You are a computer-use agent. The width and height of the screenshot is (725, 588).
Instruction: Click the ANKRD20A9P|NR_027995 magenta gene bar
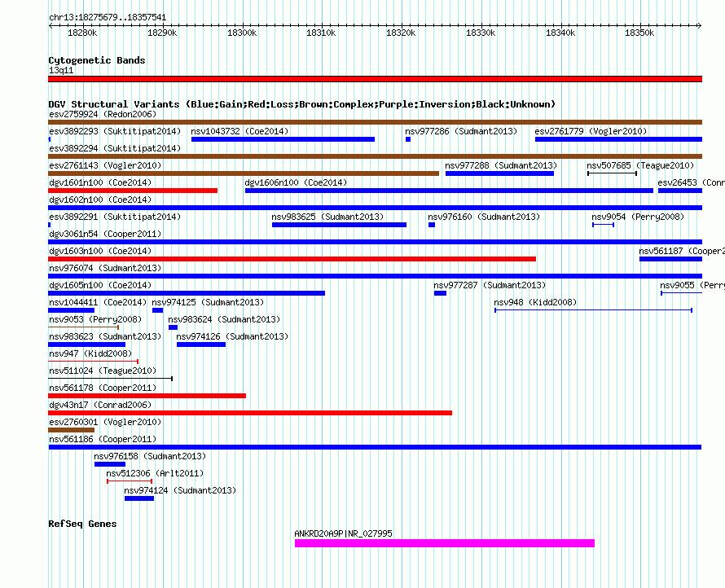pyautogui.click(x=445, y=543)
